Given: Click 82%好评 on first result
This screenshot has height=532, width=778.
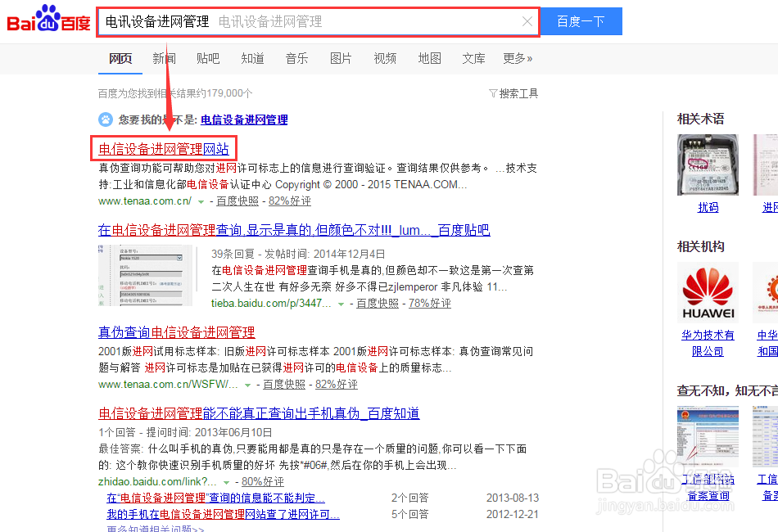Looking at the screenshot, I should click(289, 201).
